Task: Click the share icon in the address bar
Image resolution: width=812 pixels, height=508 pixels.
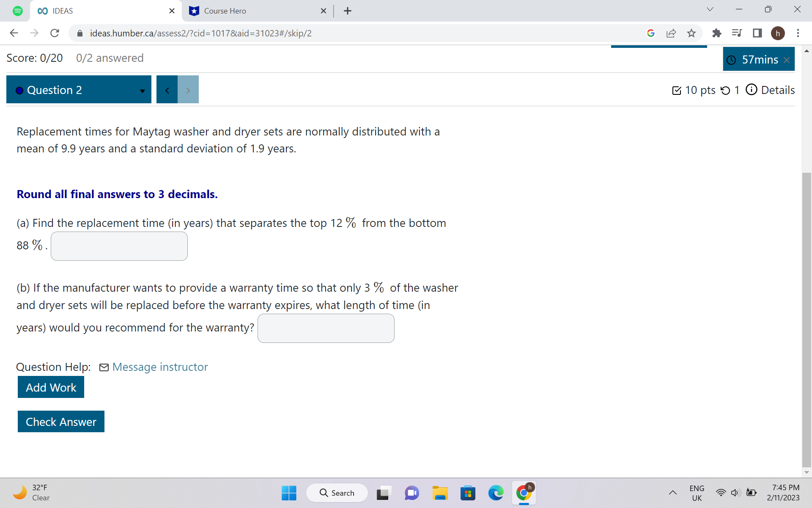Action: pyautogui.click(x=672, y=33)
